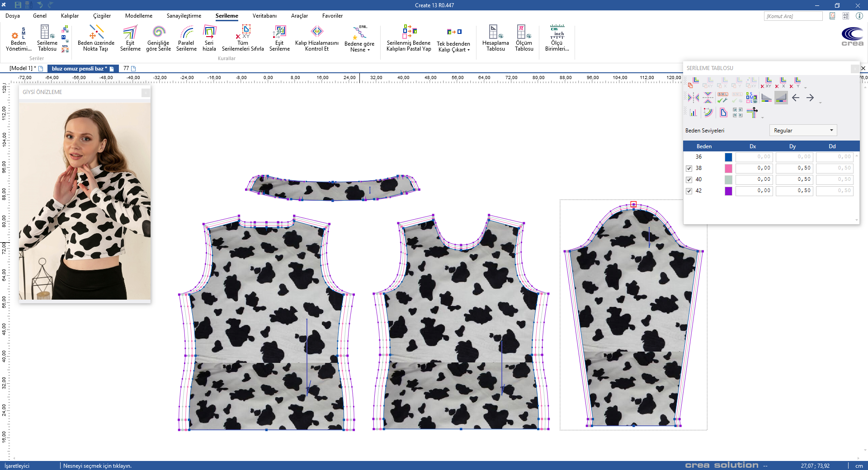Click the right arrow in grading panel
Image resolution: width=868 pixels, height=470 pixels.
click(x=810, y=98)
